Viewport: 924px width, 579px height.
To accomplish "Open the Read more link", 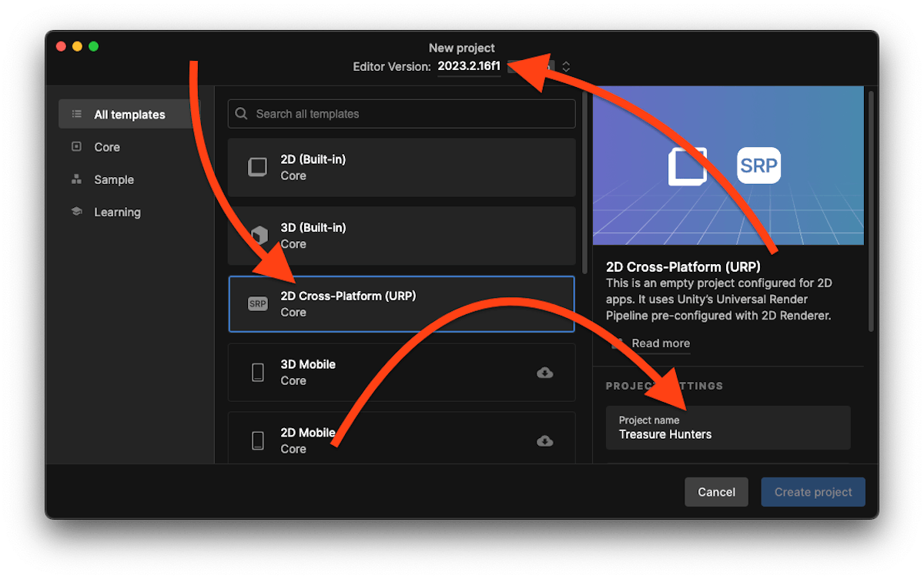I will pyautogui.click(x=660, y=343).
